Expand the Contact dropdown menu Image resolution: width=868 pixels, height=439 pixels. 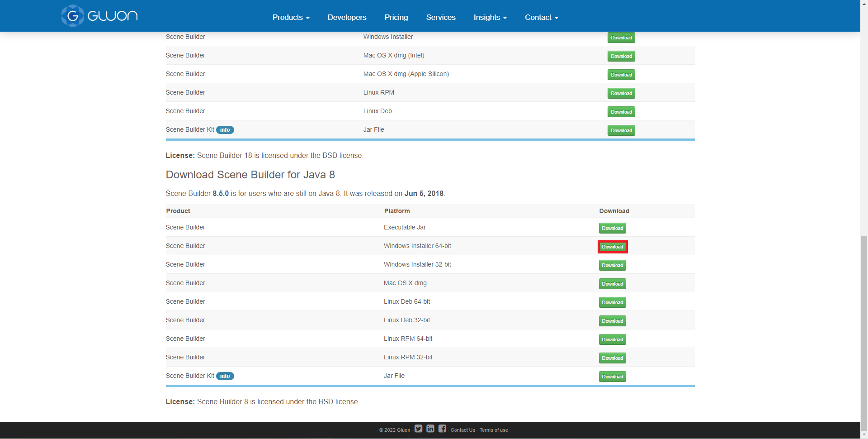542,17
